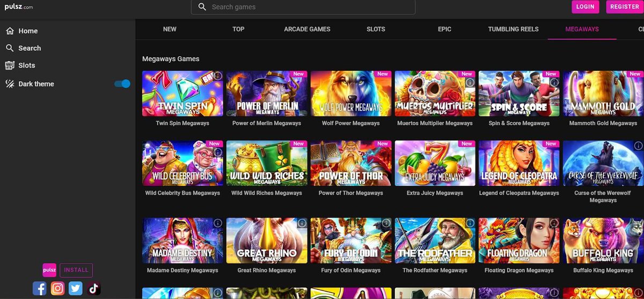Open info for Muertos Multiplier Megaways
Screen dimensions: 644x299
(x=470, y=83)
